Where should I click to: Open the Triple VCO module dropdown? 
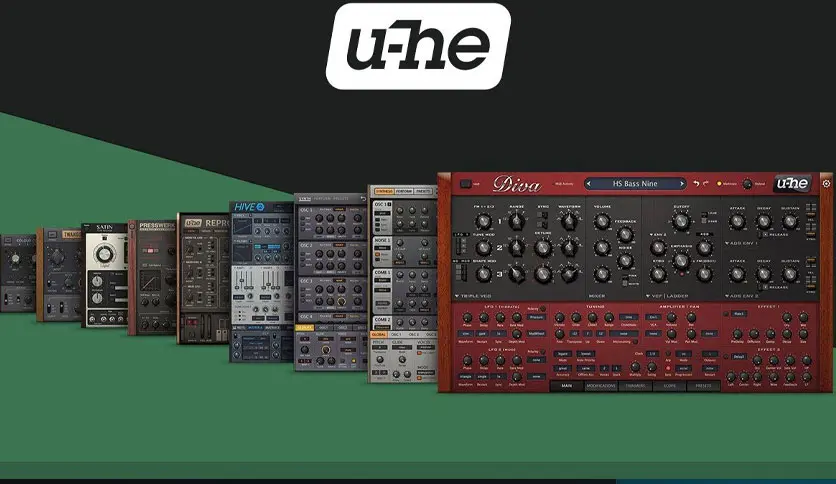(472, 296)
